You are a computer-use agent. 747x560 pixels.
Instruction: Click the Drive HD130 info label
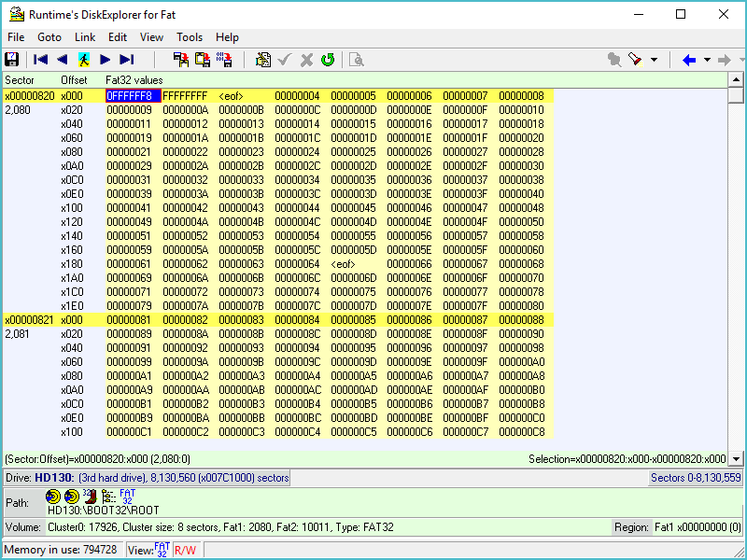click(148, 478)
